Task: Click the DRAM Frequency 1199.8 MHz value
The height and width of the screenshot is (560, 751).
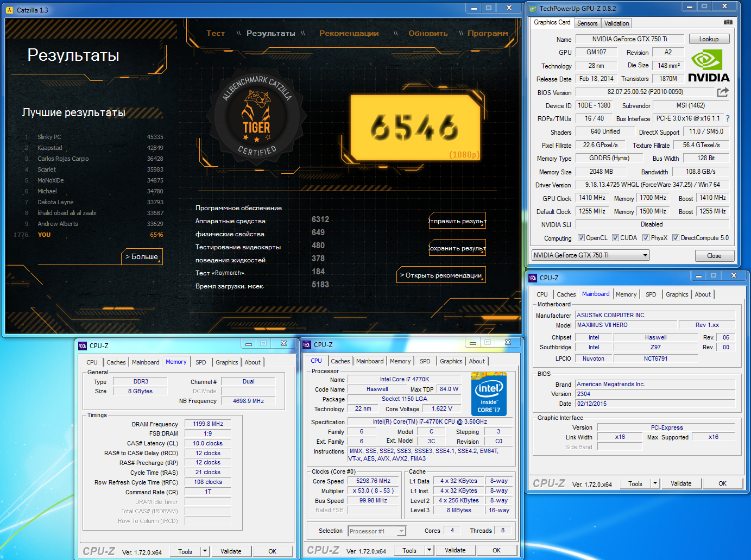Action: click(x=208, y=424)
